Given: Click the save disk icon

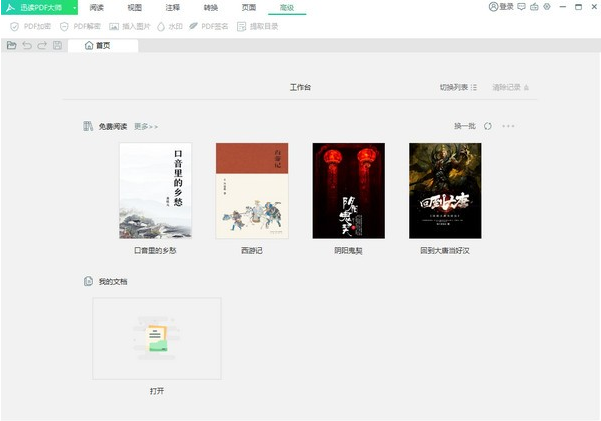Looking at the screenshot, I should pyautogui.click(x=57, y=46).
